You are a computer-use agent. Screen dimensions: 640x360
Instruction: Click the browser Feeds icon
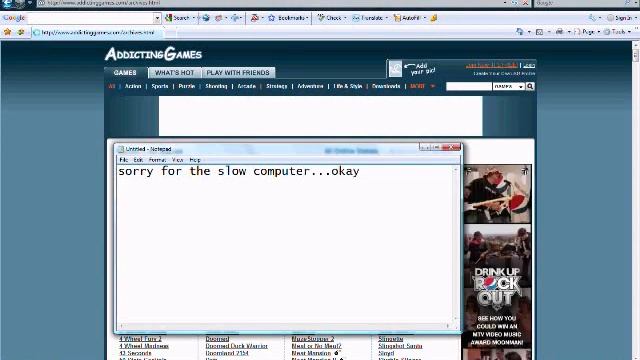pyautogui.click(x=539, y=31)
